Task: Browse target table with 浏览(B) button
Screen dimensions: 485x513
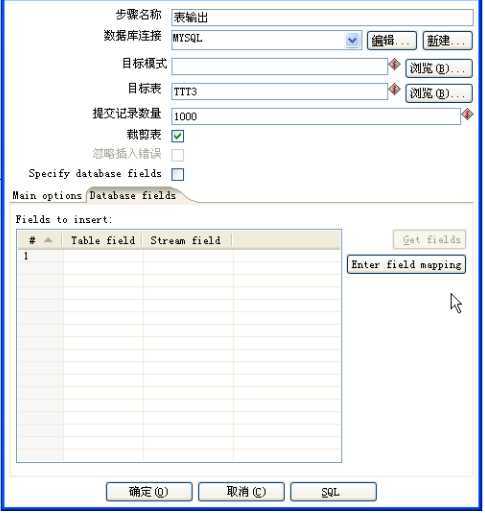Action: click(440, 93)
